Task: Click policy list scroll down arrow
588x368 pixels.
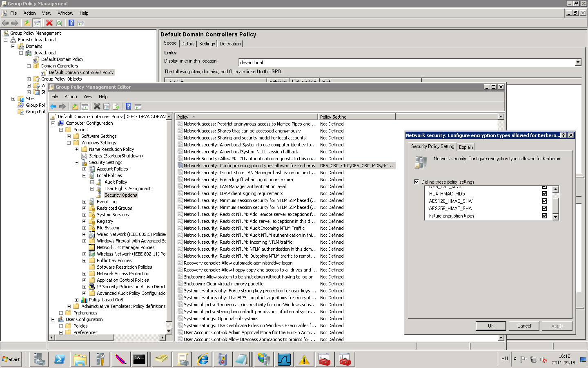Action: pos(501,338)
